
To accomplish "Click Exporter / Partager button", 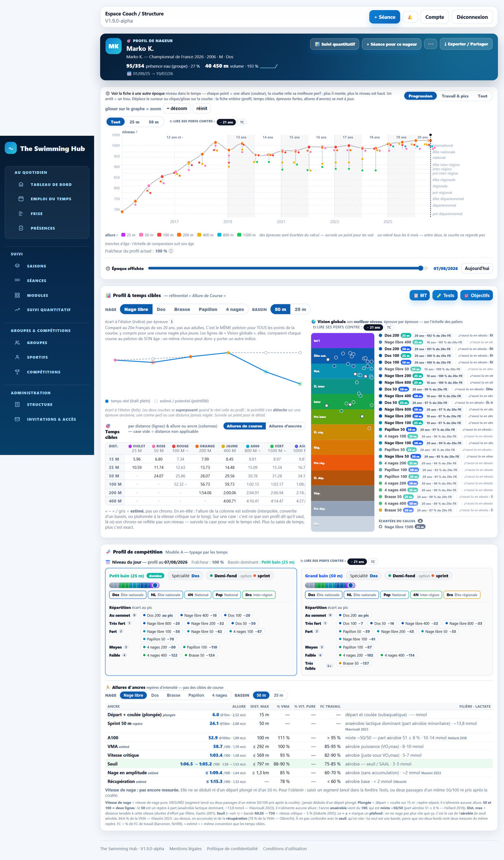I will coord(466,44).
